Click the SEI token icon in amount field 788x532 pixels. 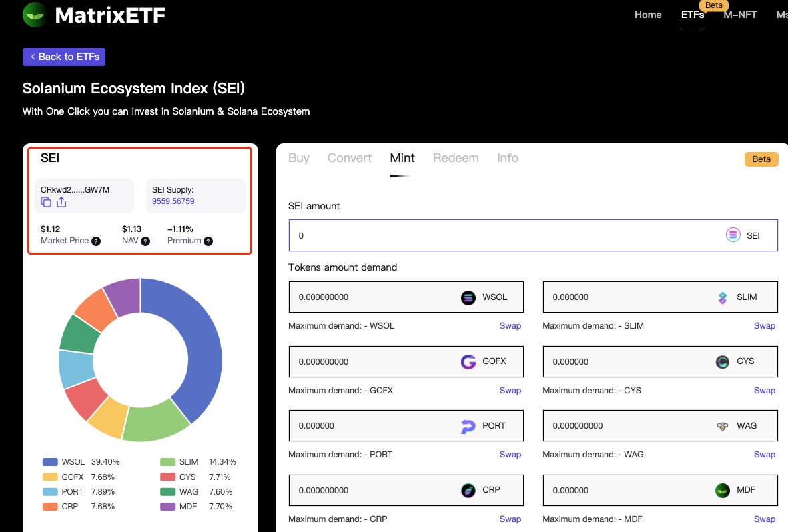(733, 235)
